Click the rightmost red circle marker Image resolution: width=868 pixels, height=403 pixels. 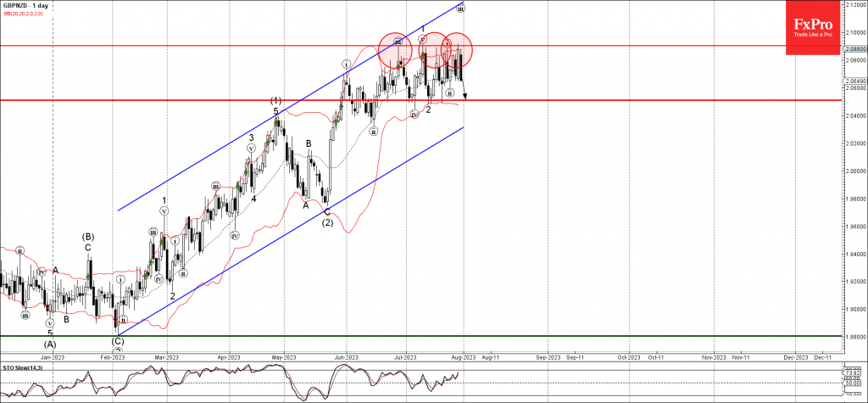456,50
